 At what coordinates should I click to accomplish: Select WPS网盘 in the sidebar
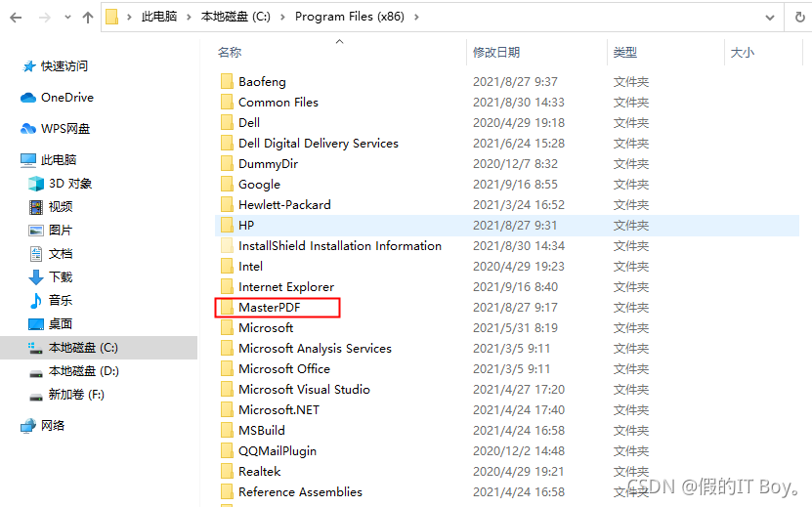pyautogui.click(x=65, y=128)
